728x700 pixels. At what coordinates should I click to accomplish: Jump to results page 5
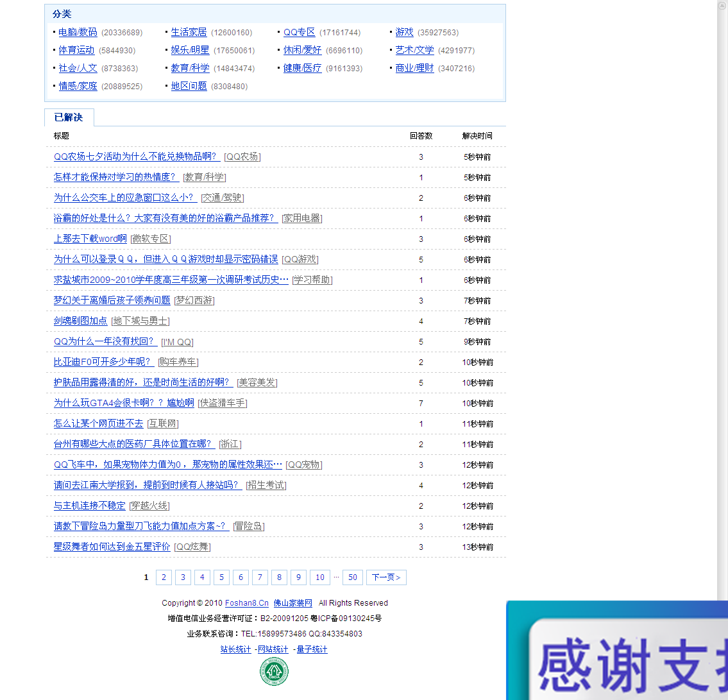[x=221, y=577]
